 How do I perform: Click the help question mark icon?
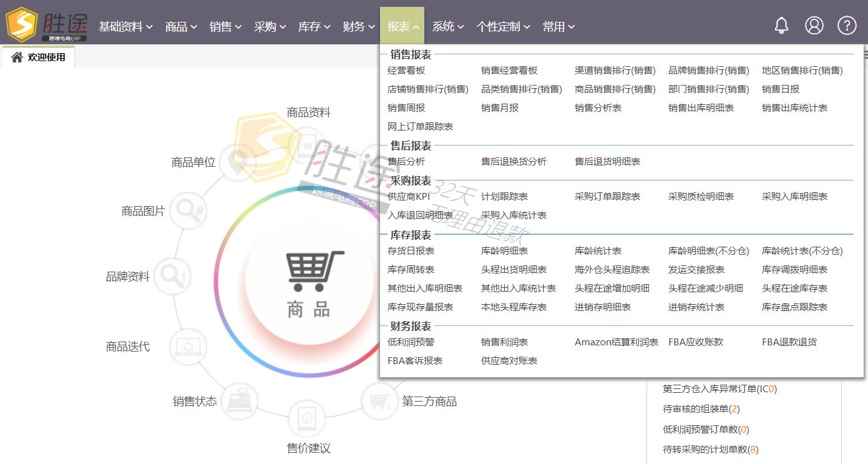(847, 26)
